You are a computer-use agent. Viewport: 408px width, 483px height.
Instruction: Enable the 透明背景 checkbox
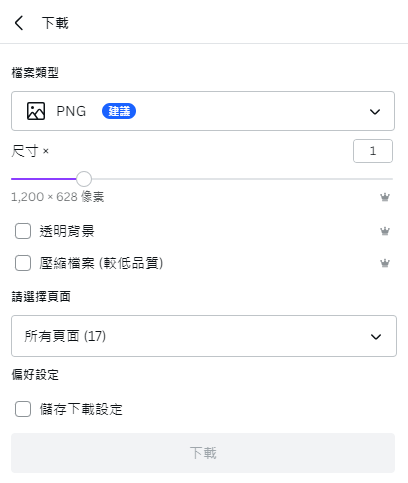click(x=23, y=231)
